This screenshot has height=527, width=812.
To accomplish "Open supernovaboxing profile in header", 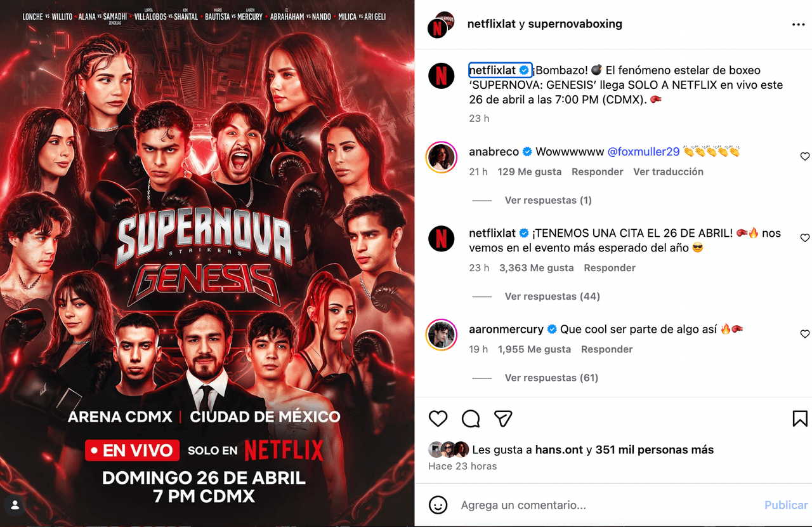I will coord(575,24).
